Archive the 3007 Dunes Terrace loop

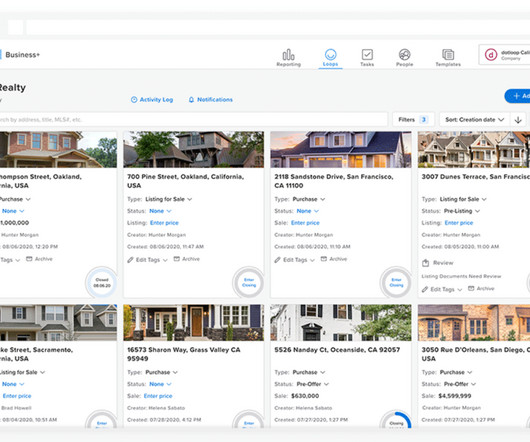(x=481, y=289)
